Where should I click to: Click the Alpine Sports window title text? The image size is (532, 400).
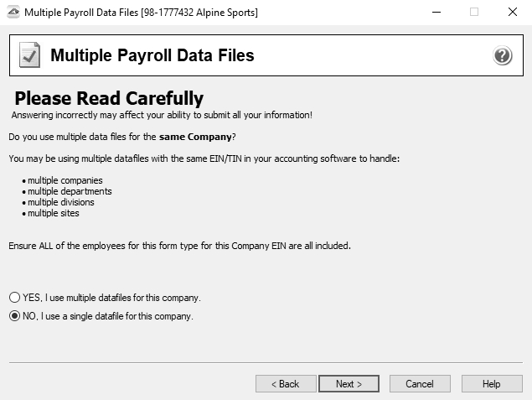tap(141, 13)
